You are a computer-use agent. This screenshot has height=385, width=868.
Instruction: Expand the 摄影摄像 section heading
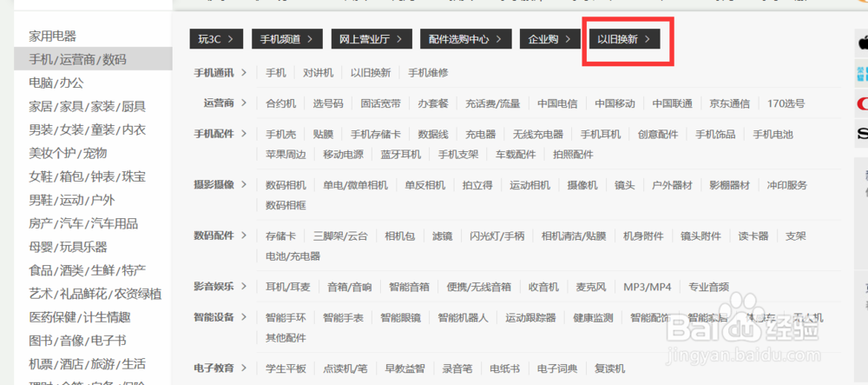[220, 184]
